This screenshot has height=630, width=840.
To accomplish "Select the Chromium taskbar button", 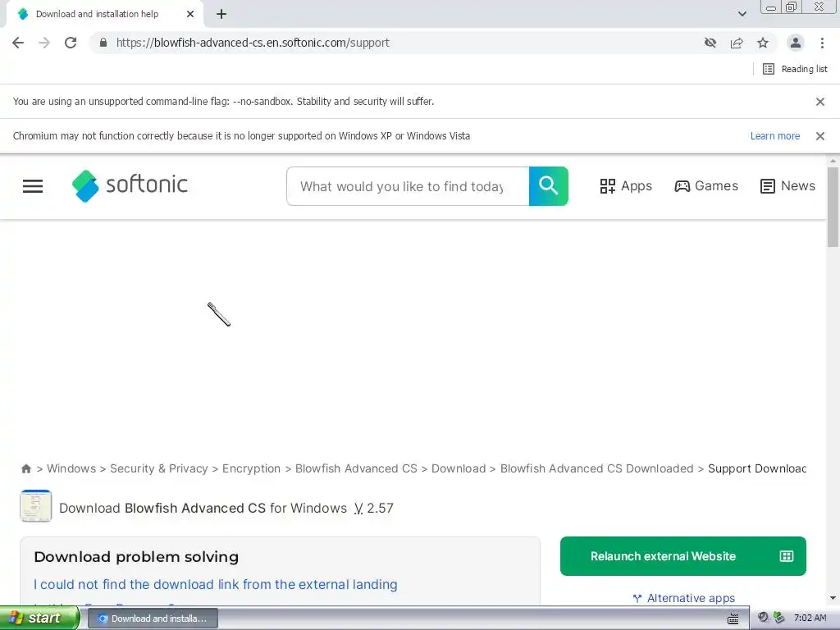I will (152, 619).
